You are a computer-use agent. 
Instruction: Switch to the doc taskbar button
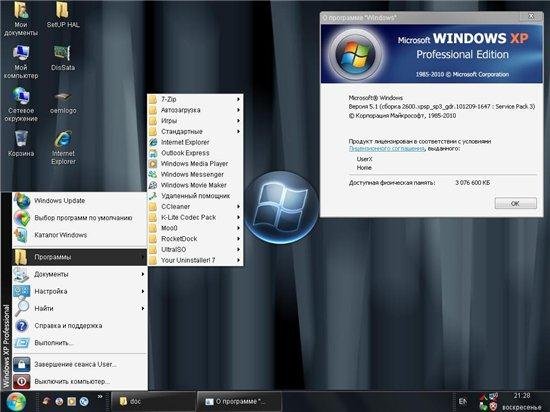tap(153, 401)
